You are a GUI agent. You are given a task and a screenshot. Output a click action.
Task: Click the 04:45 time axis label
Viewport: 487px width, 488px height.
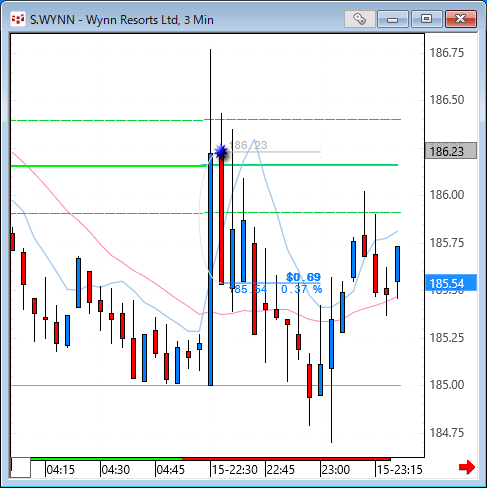[170, 470]
